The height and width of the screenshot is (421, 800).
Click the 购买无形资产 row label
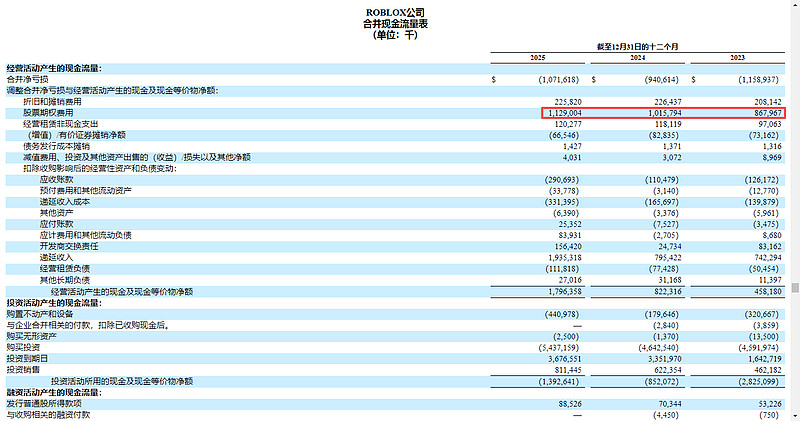(31, 337)
